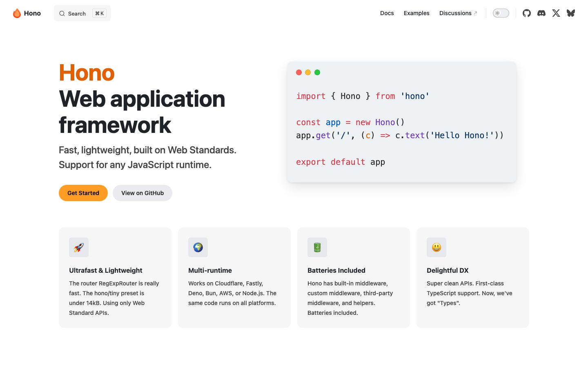Click the RegExpRouter description text
The width and height of the screenshot is (588, 368).
point(114,298)
